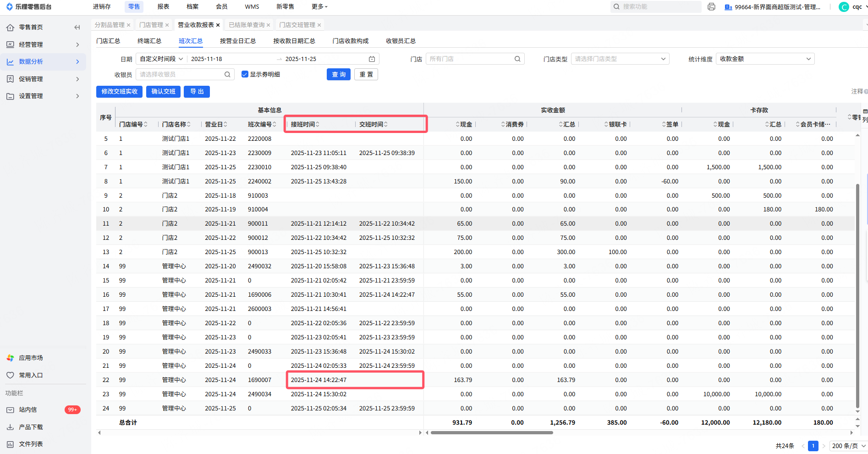Open 站内信 messages in sidebar
The image size is (868, 454).
pyautogui.click(x=27, y=410)
